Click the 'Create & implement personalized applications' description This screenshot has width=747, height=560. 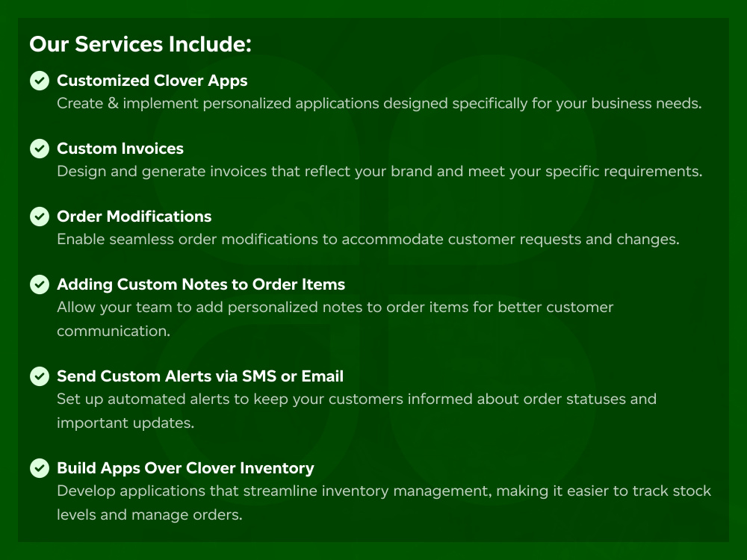tap(379, 103)
